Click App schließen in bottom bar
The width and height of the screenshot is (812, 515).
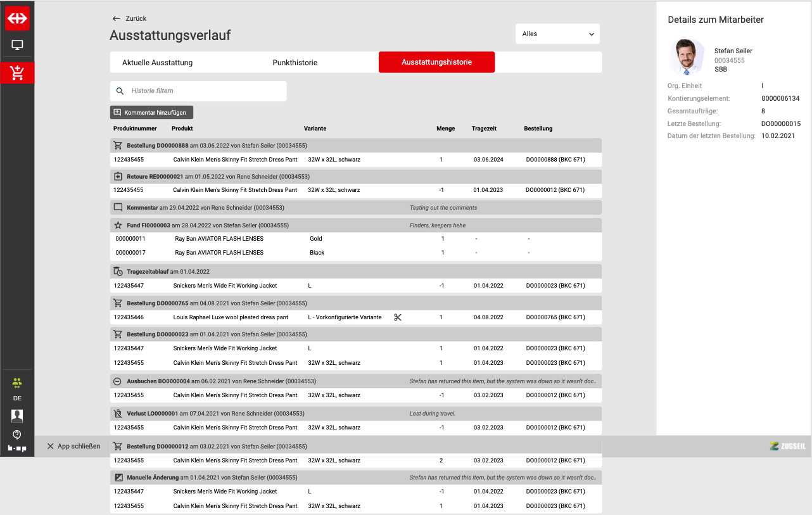click(x=73, y=446)
